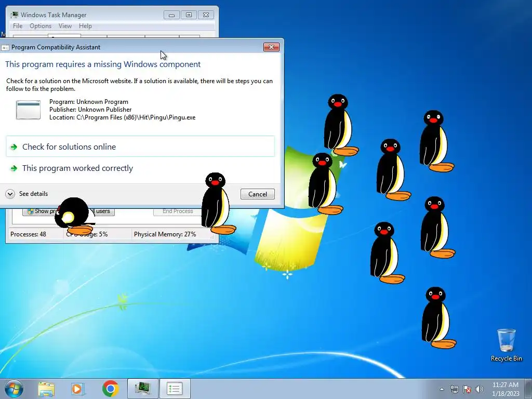Screen dimensions: 532x399
Task: Click the bent-over penguin on Task Manager
Action: 74,217
